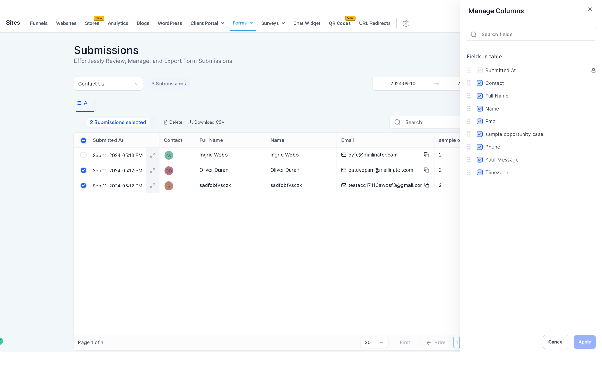
Task: Click the search magnifier icon in Manage Columns
Action: pyautogui.click(x=473, y=34)
